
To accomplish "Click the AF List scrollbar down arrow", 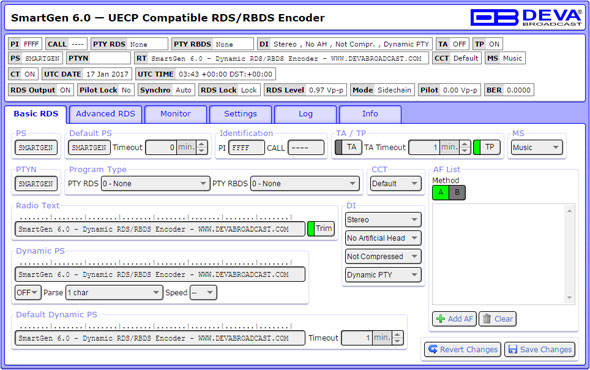I will click(x=570, y=298).
